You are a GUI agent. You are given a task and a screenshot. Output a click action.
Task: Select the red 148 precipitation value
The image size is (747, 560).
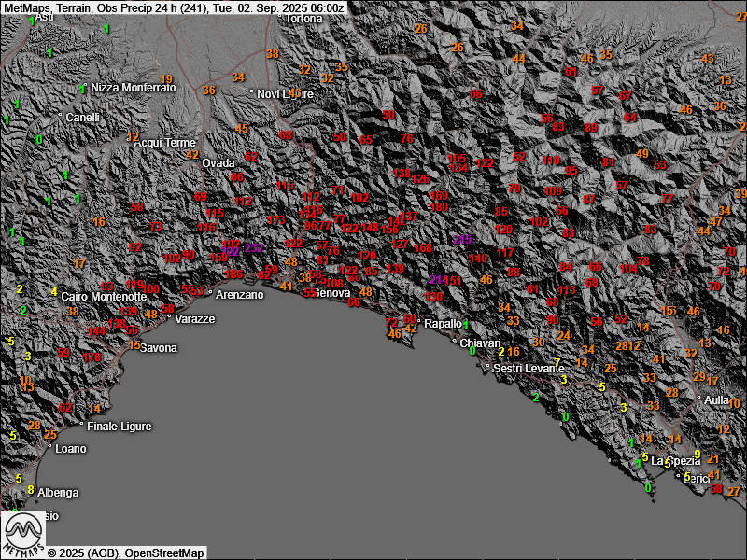tap(370, 227)
